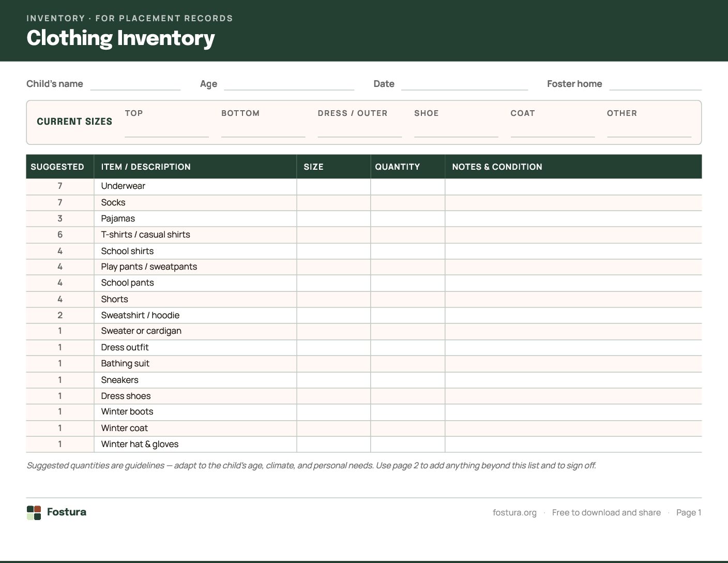The width and height of the screenshot is (728, 563).
Task: Click the Notes cell for Pajamas
Action: coord(573,218)
